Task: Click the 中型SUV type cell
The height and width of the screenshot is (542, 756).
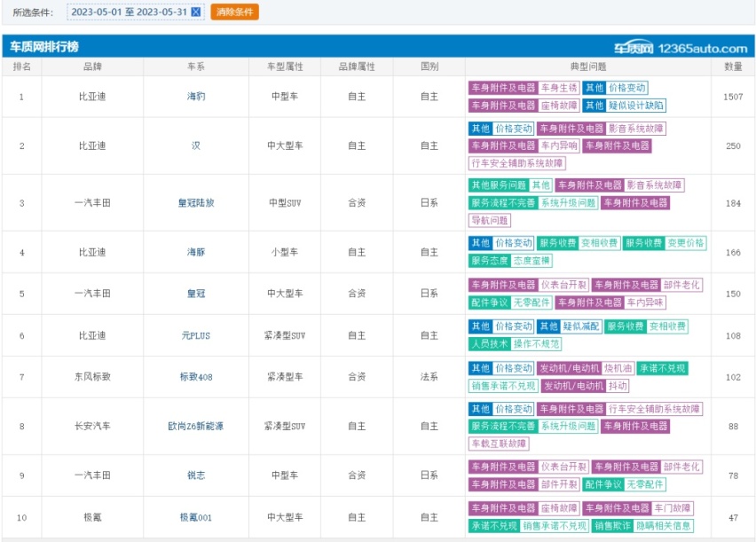Action: [x=285, y=203]
